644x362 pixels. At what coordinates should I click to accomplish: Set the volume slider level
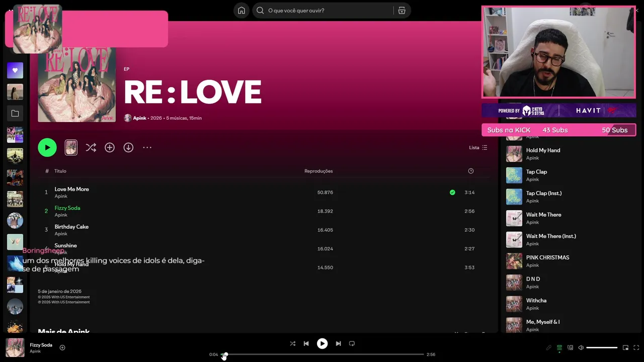602,347
